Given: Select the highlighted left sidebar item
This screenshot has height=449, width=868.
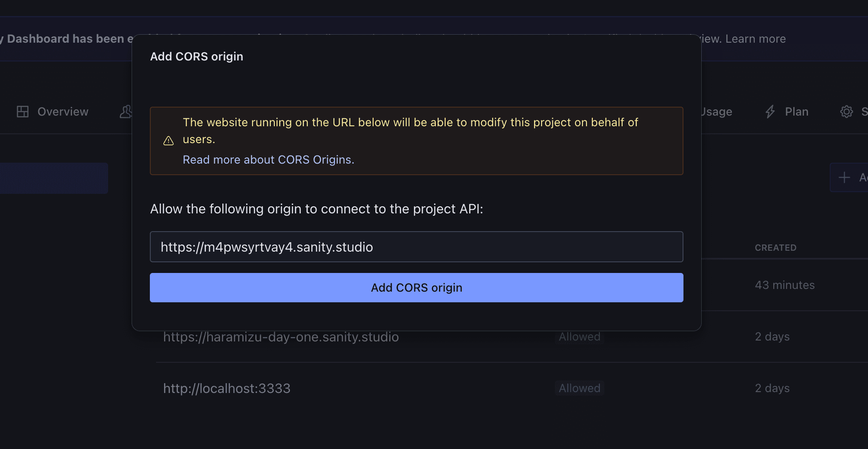Looking at the screenshot, I should tap(53, 178).
